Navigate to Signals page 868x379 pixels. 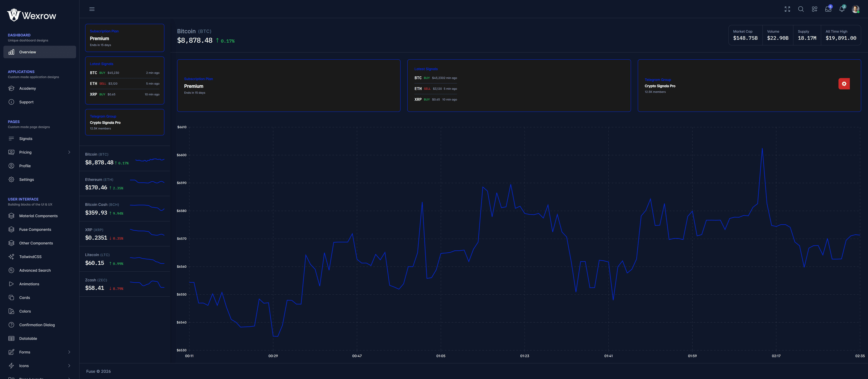pyautogui.click(x=40, y=138)
